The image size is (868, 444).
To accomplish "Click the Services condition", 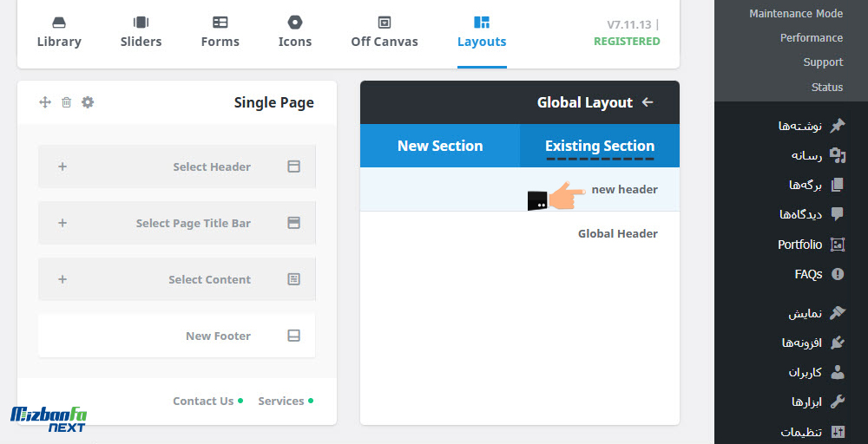I will coord(286,401).
